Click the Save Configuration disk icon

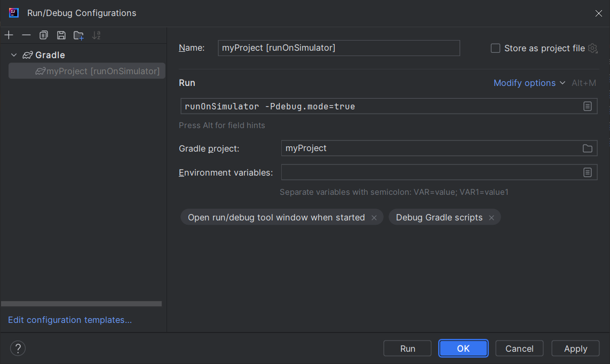pyautogui.click(x=61, y=35)
